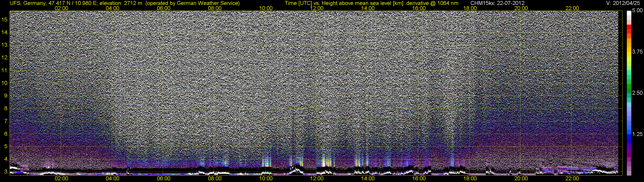Click the 14. height axis label
This screenshot has width=644, height=182.
click(x=5, y=32)
